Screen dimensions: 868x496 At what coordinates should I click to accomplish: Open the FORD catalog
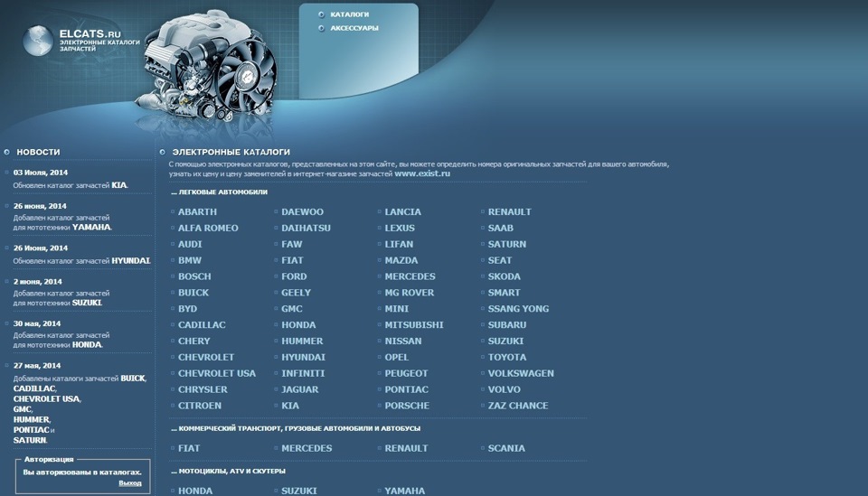[293, 276]
